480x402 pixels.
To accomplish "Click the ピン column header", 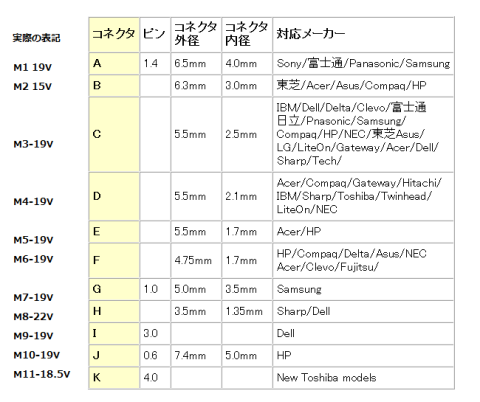I will pos(155,34).
